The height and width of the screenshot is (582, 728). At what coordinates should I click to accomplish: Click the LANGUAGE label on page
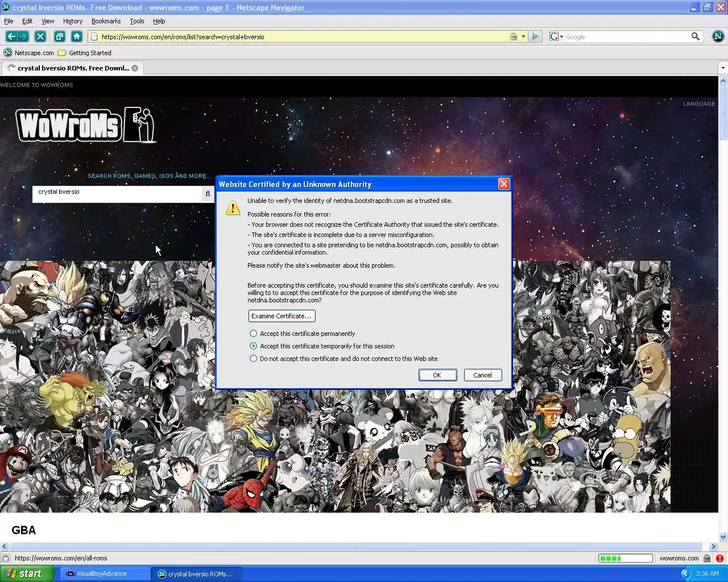pos(699,104)
